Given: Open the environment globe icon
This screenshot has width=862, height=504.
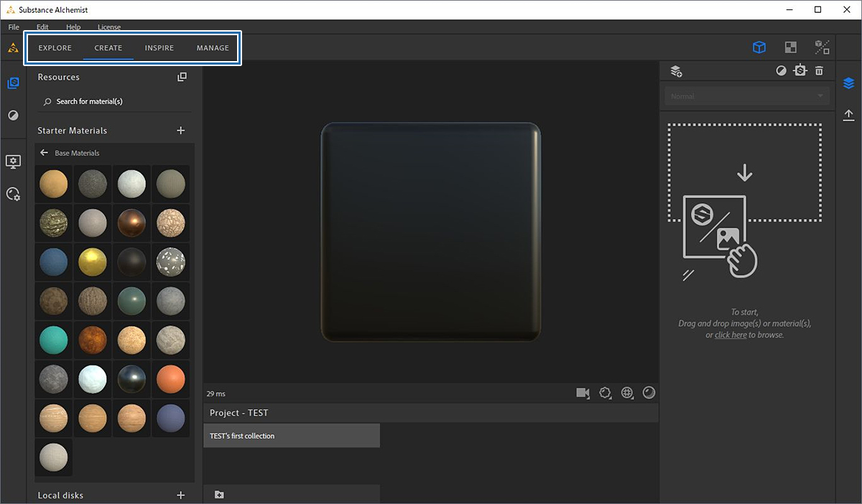Looking at the screenshot, I should point(627,393).
